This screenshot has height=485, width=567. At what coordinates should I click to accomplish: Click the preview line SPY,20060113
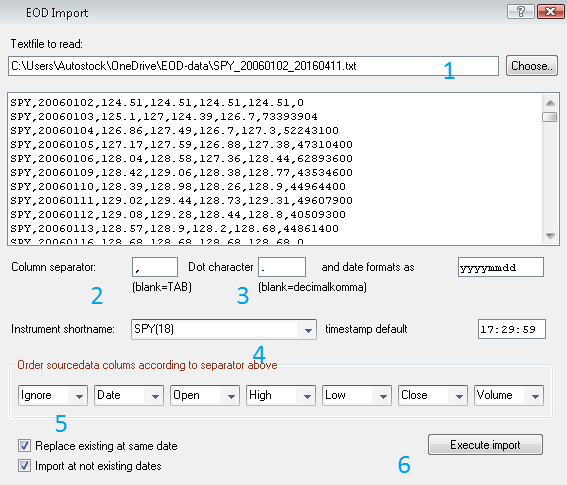click(174, 229)
